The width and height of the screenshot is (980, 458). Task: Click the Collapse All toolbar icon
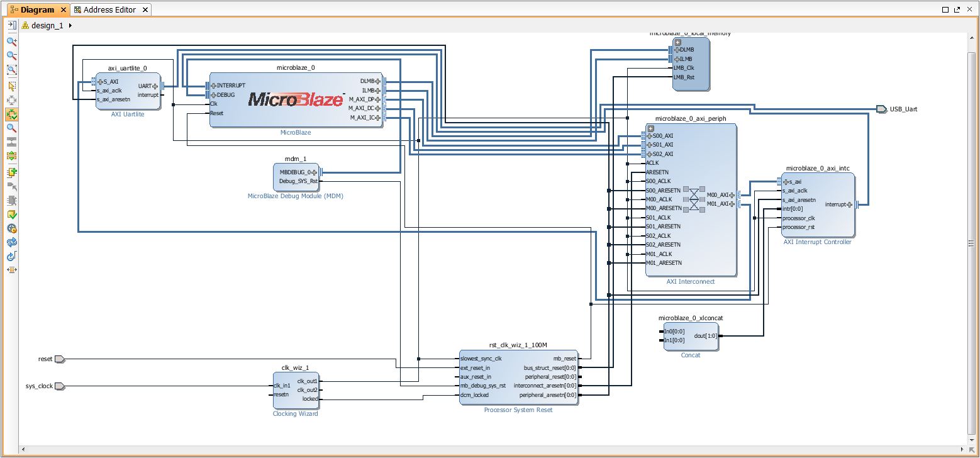pyautogui.click(x=11, y=142)
